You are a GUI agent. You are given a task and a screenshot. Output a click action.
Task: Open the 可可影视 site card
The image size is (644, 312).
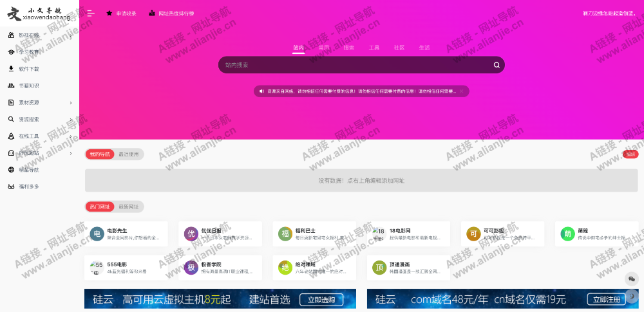(503, 234)
